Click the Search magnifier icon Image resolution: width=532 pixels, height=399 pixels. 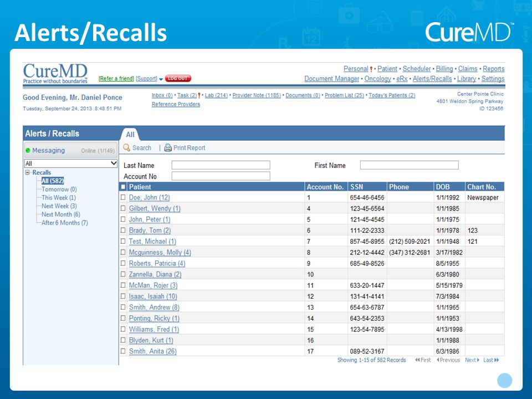pos(126,147)
